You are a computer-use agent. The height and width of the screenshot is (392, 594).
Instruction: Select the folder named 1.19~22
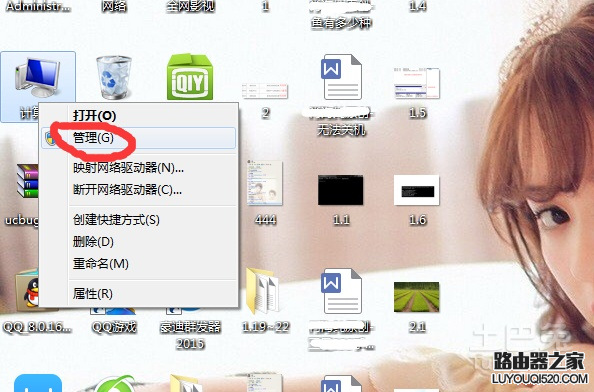[263, 291]
